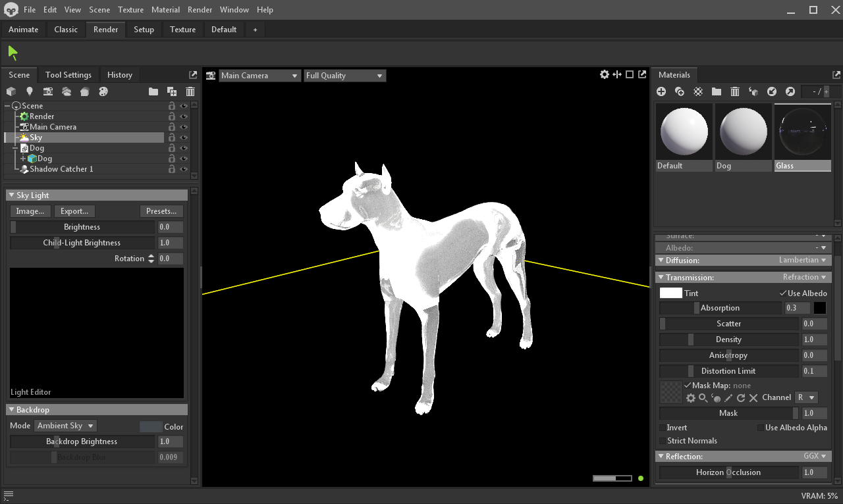This screenshot has width=843, height=504.
Task: Add new material with plus icon
Action: click(661, 91)
